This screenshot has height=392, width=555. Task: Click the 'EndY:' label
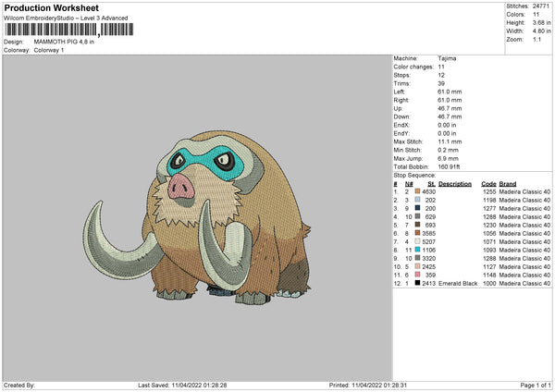[x=401, y=133]
